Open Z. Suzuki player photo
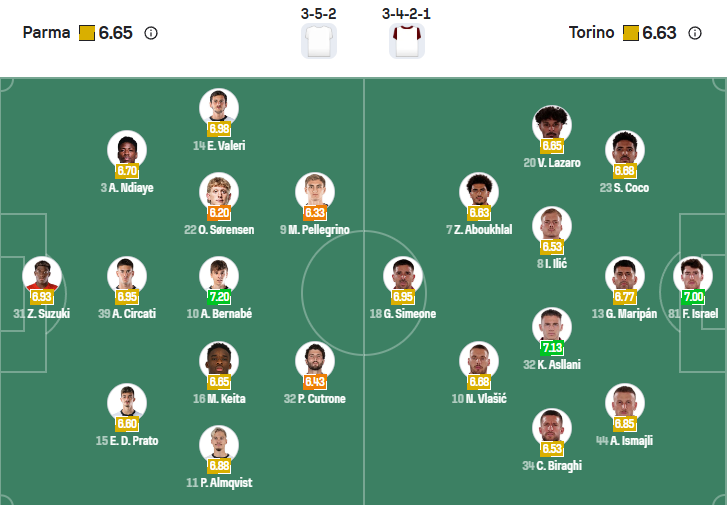The height and width of the screenshot is (505, 727). (42, 275)
